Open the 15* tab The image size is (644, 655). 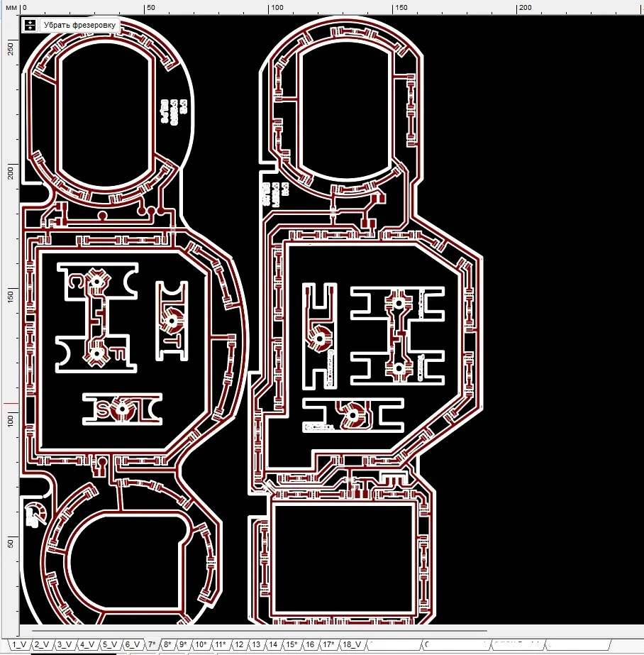click(x=292, y=645)
